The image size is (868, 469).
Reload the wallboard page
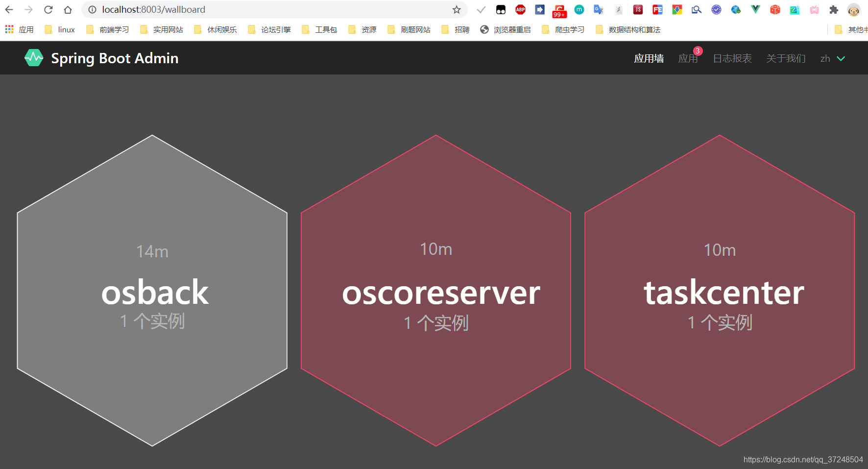[x=48, y=9]
